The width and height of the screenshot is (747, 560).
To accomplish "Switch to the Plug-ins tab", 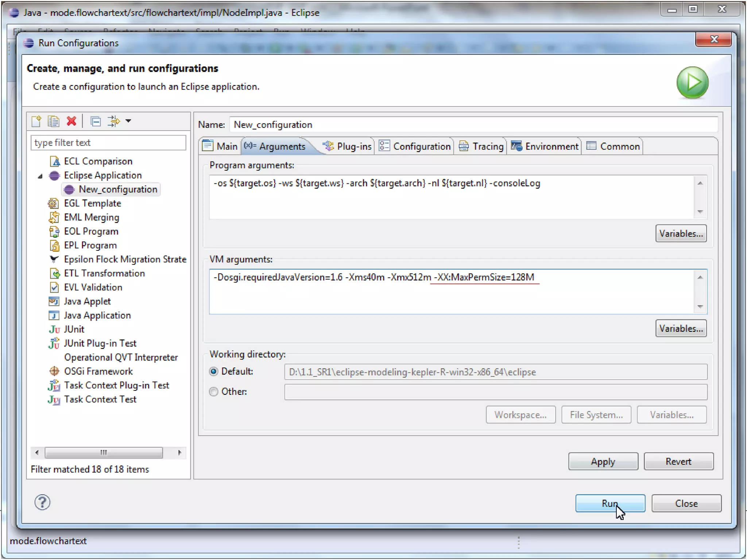I will 348,146.
